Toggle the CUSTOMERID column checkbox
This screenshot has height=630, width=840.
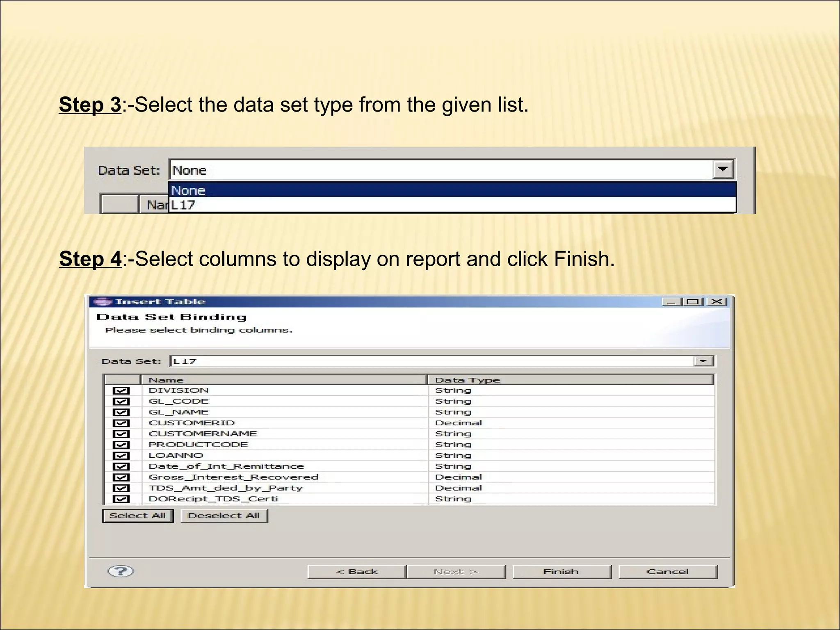121,423
